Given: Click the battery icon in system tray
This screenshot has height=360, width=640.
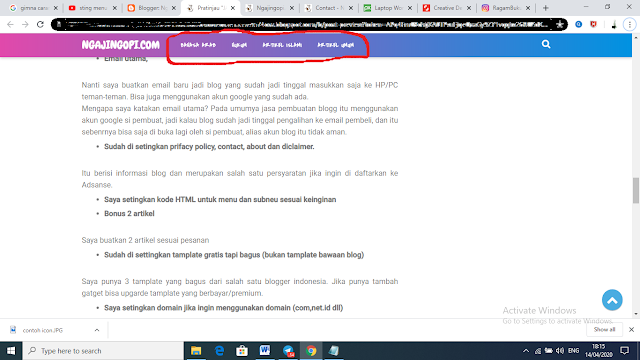Looking at the screenshot, I should pos(549,351).
